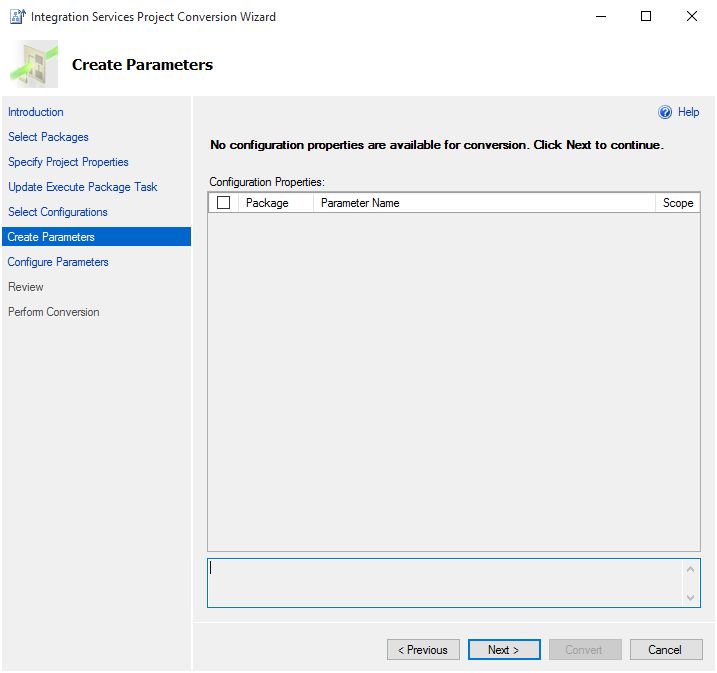Open Specify Project Properties step

tap(68, 162)
